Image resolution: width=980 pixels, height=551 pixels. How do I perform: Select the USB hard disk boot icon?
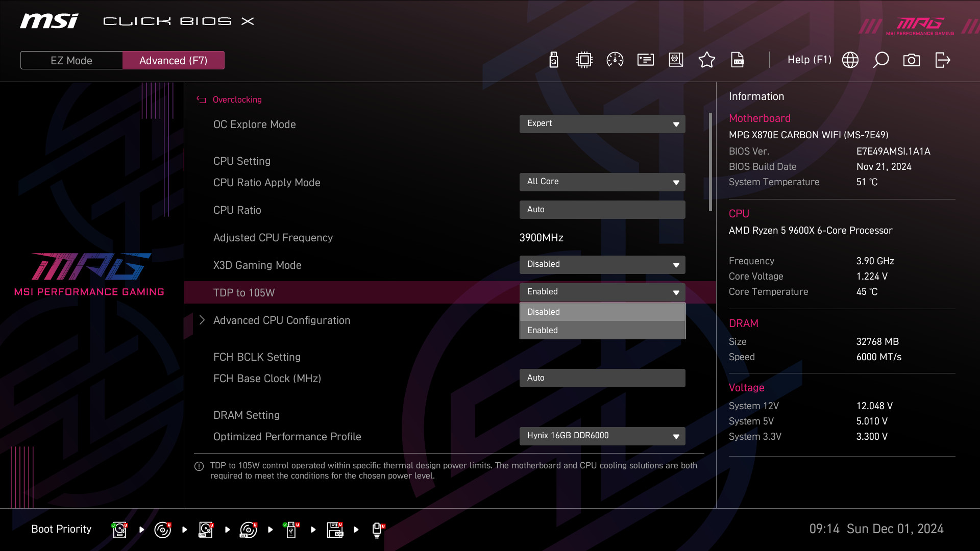(206, 530)
